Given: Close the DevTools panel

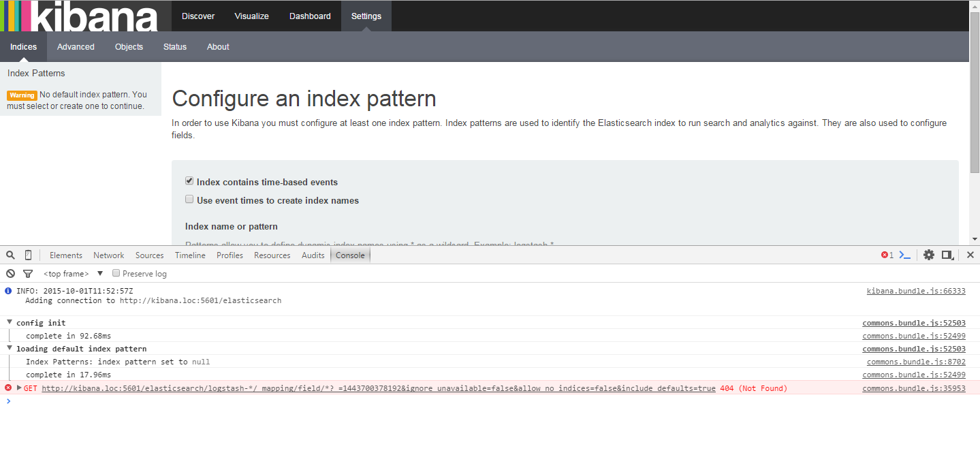Looking at the screenshot, I should tap(970, 255).
